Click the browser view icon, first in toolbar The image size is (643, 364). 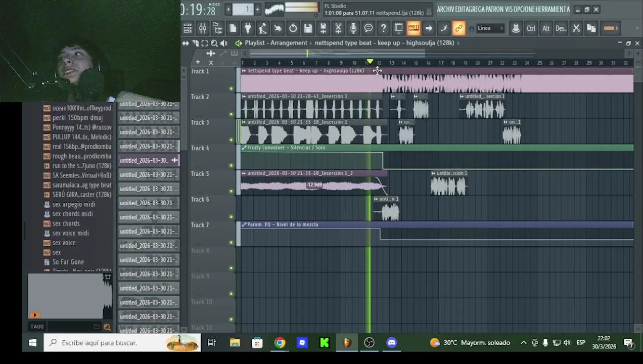pyautogui.click(x=187, y=28)
